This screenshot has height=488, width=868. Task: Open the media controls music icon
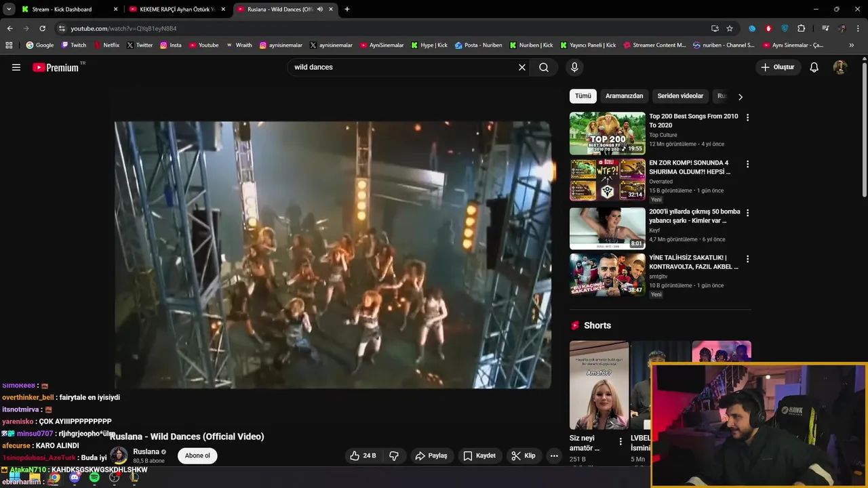825,28
